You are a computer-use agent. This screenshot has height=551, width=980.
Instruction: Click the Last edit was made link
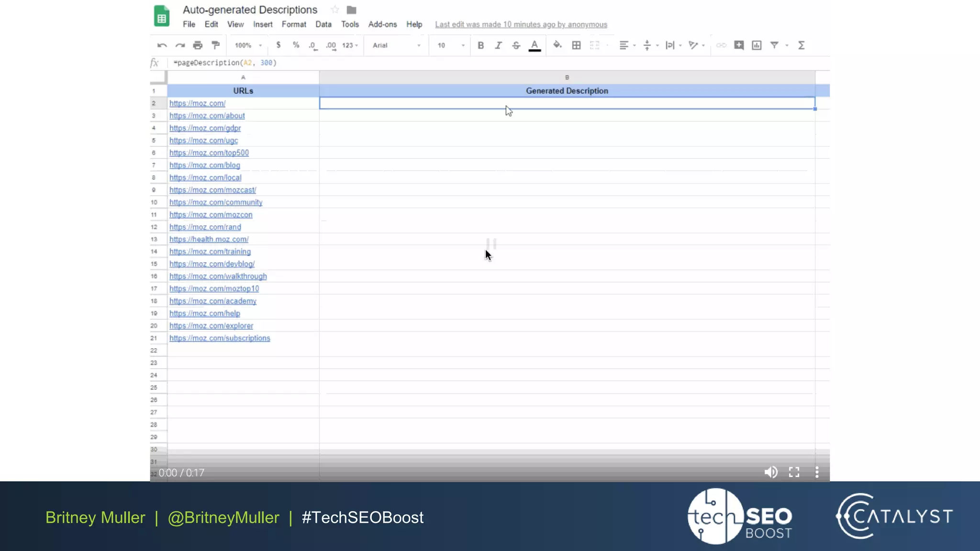pos(521,24)
